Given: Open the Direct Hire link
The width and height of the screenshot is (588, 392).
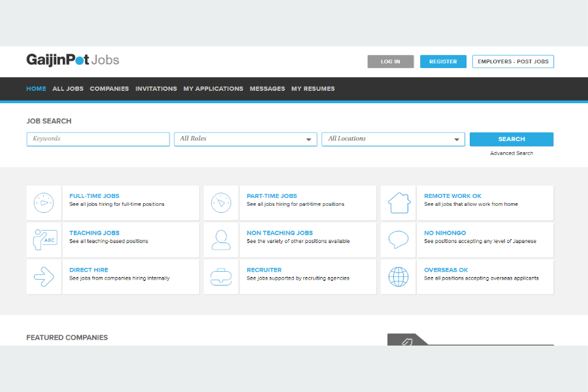Looking at the screenshot, I should [88, 270].
